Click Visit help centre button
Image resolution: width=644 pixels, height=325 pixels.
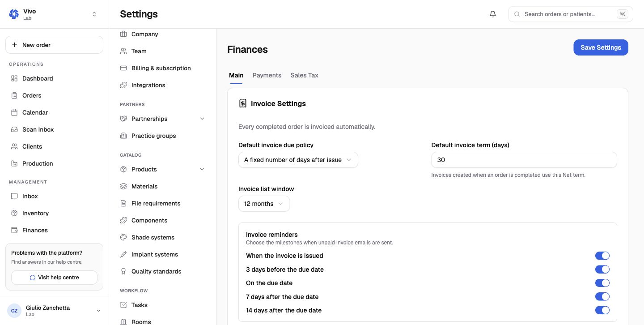coord(54,278)
